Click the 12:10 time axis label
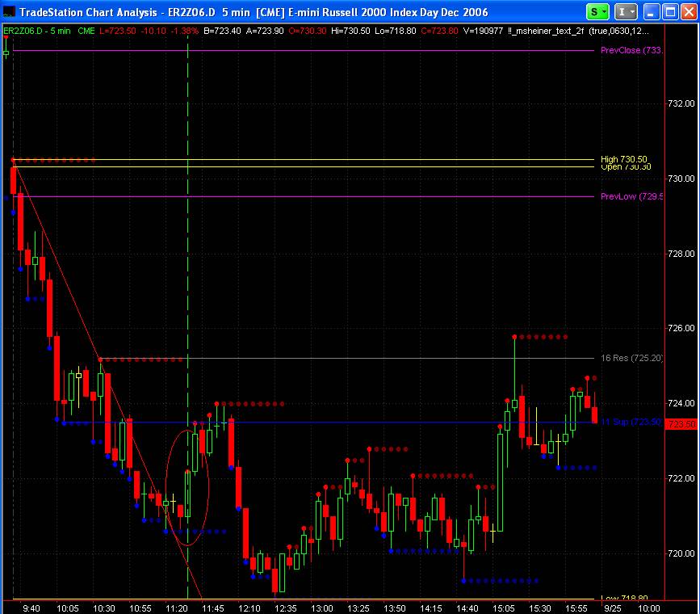Viewport: 700px width, 614px height. pyautogui.click(x=249, y=608)
